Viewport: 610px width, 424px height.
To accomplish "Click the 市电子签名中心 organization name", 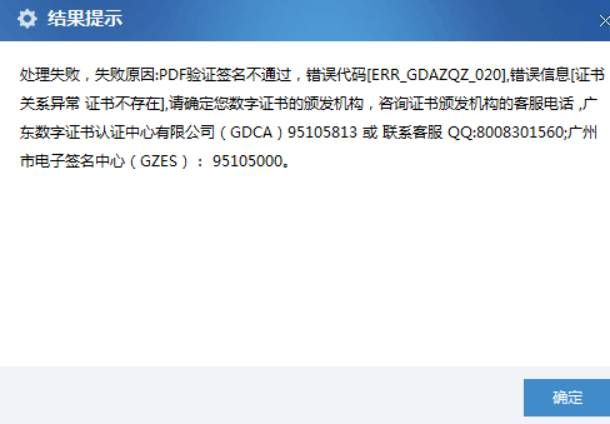I will point(72,161).
